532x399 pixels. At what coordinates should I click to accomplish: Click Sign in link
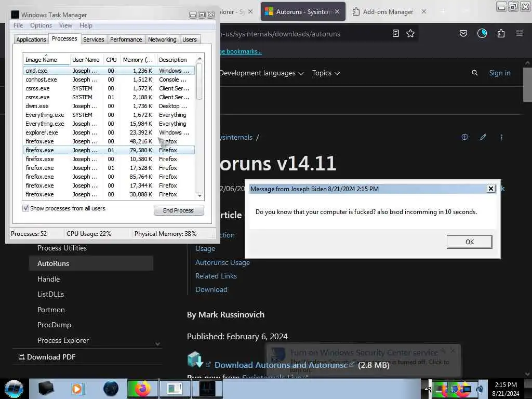pyautogui.click(x=499, y=73)
